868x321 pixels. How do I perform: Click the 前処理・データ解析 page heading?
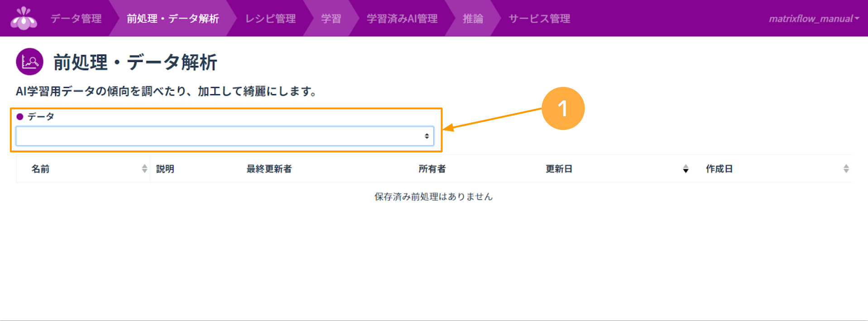pyautogui.click(x=135, y=62)
